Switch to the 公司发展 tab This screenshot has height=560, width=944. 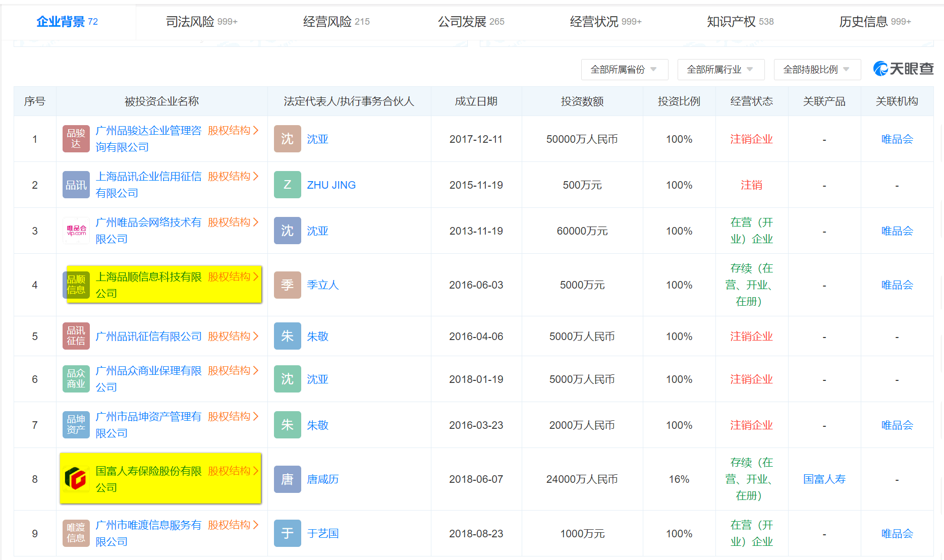coord(471,22)
